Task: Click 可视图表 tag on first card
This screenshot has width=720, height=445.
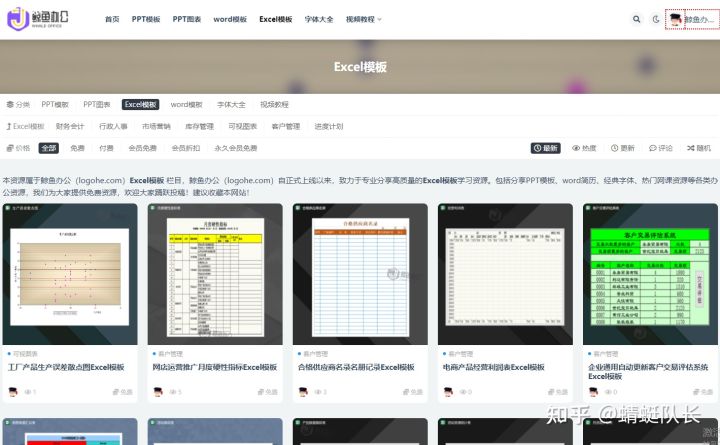Action: [x=25, y=354]
